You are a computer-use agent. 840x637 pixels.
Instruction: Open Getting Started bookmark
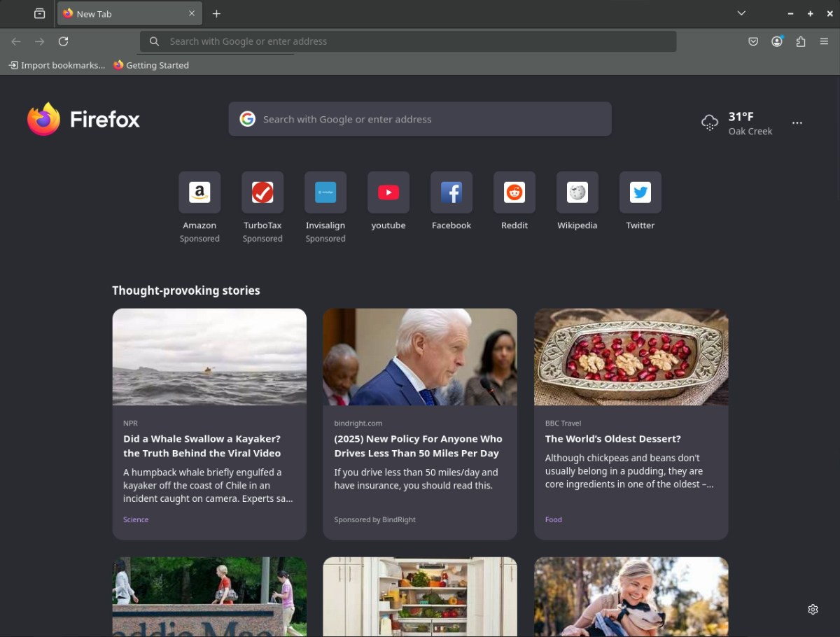click(x=151, y=65)
